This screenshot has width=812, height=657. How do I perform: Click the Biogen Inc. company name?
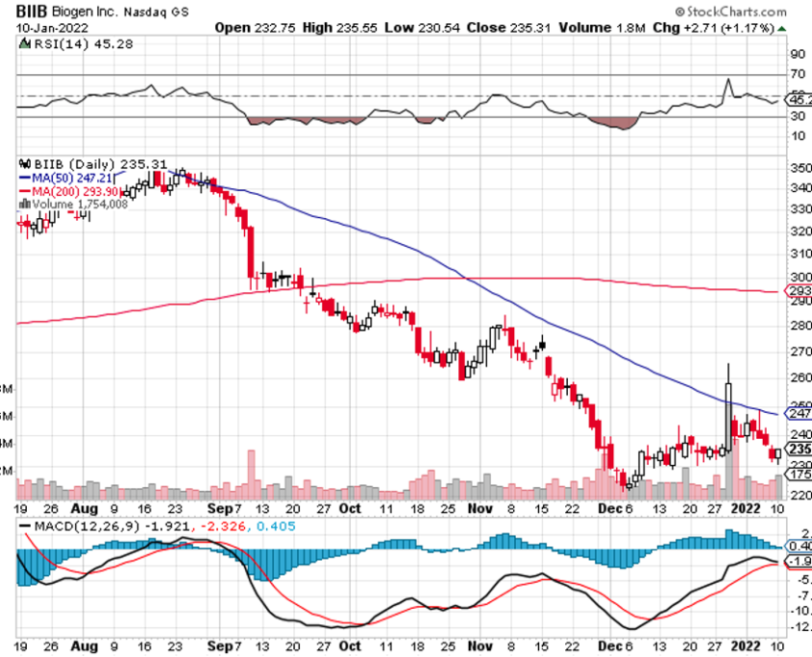[85, 12]
